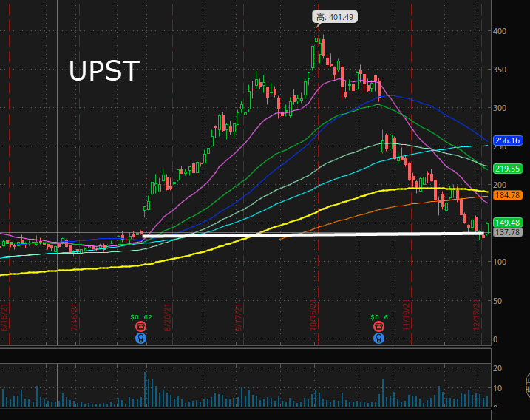
Task: Click the 401.49 high price bubble
Action: point(335,17)
